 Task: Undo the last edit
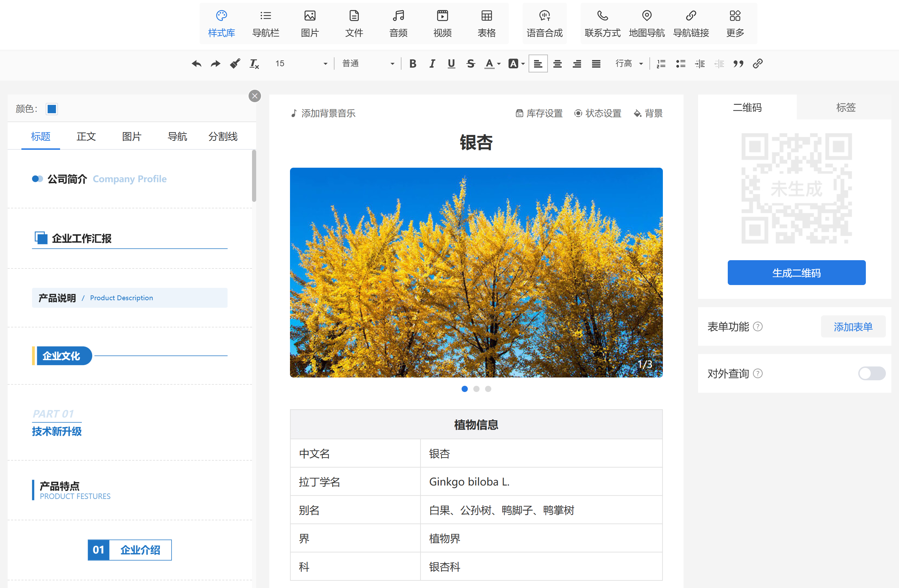click(x=196, y=64)
